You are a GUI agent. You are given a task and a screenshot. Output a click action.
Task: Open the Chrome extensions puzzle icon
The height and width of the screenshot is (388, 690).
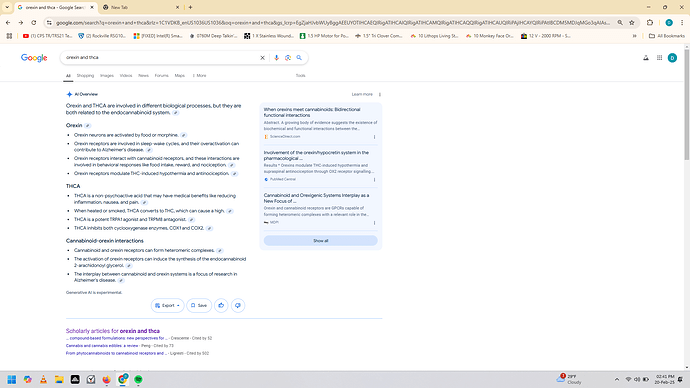(x=650, y=22)
